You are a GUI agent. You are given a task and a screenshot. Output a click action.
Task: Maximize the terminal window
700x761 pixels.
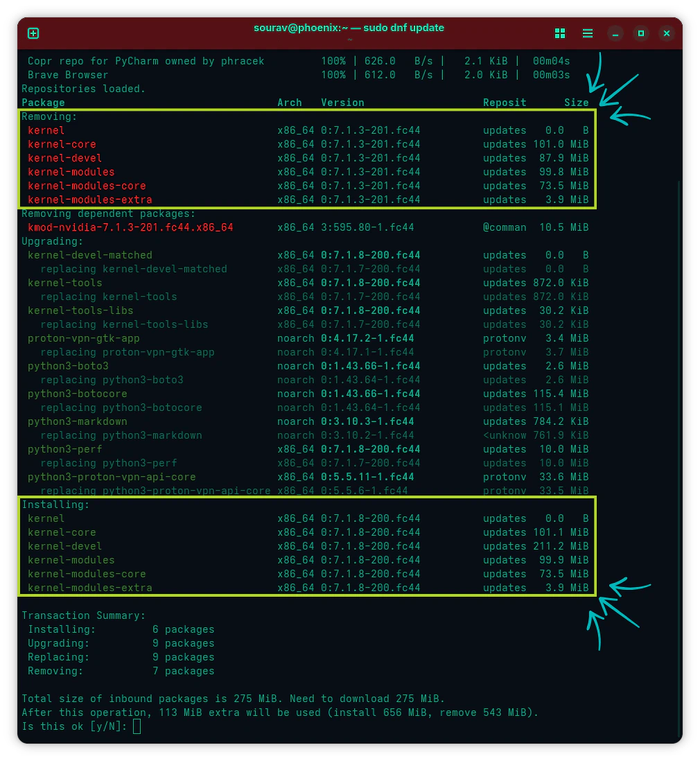click(641, 33)
